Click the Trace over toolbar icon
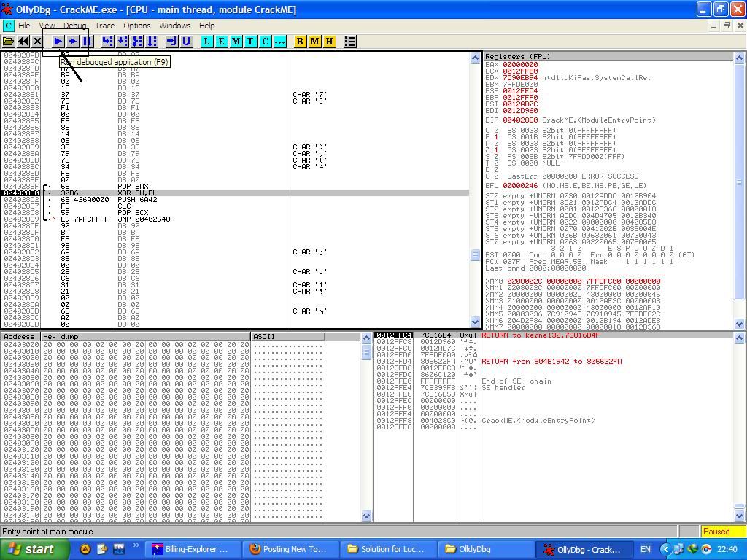 tap(152, 42)
